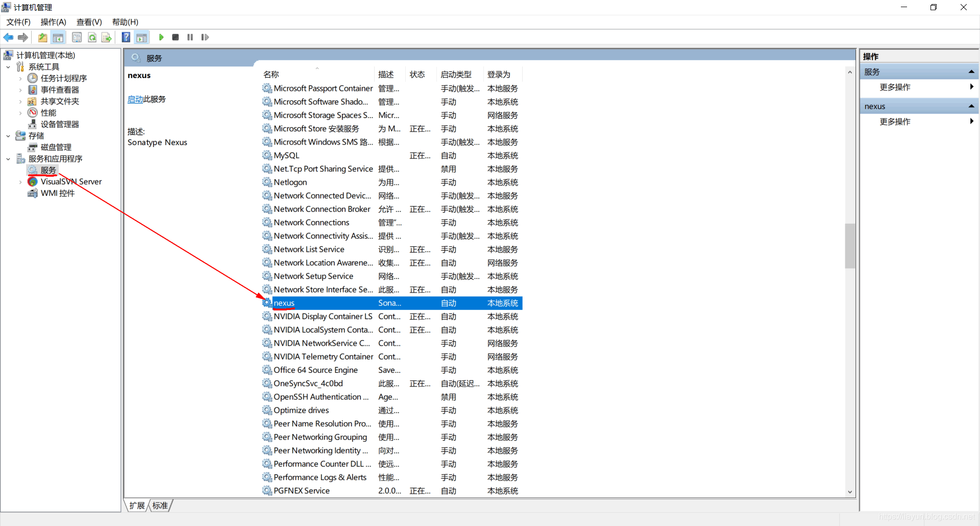Click the Forward arrow in toolbar
This screenshot has width=980, height=526.
click(22, 37)
